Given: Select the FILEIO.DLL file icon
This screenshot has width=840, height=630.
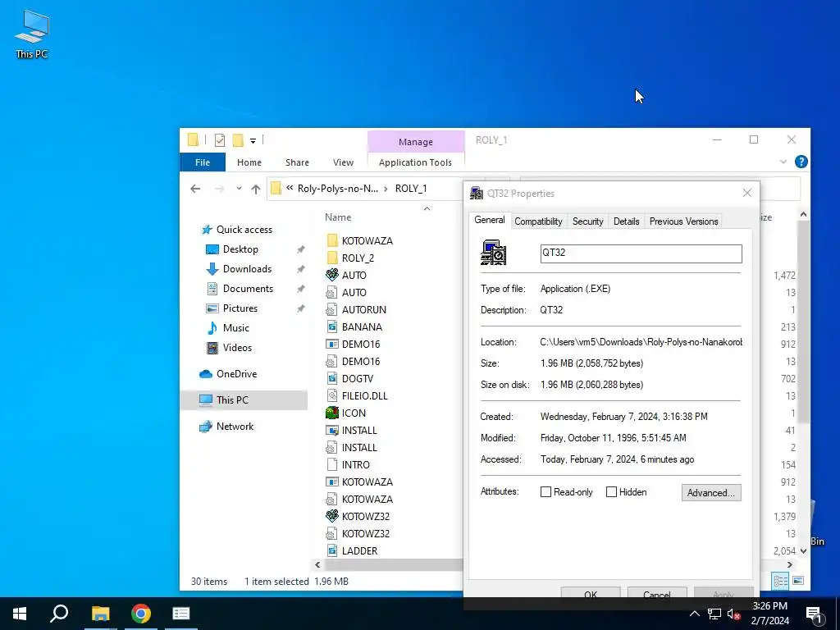Looking at the screenshot, I should pyautogui.click(x=332, y=396).
